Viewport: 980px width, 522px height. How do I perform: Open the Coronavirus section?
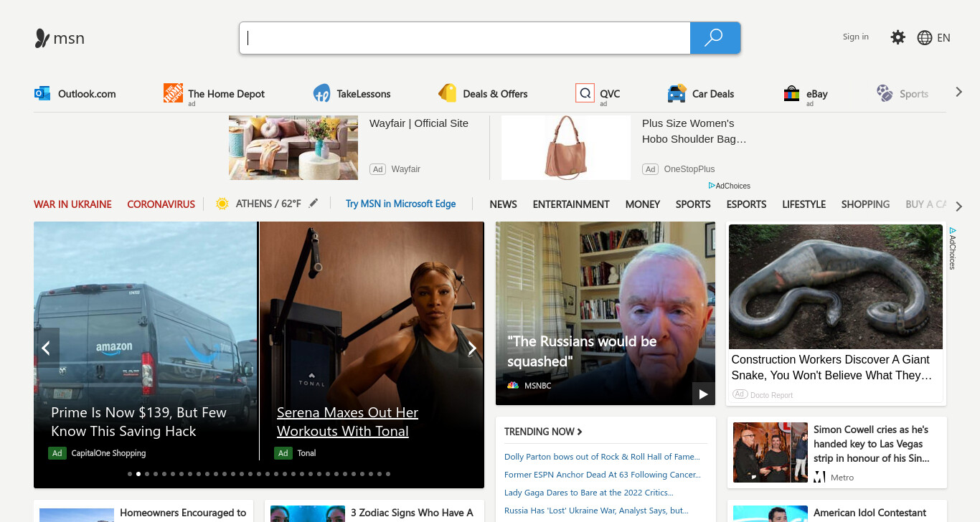pos(161,204)
